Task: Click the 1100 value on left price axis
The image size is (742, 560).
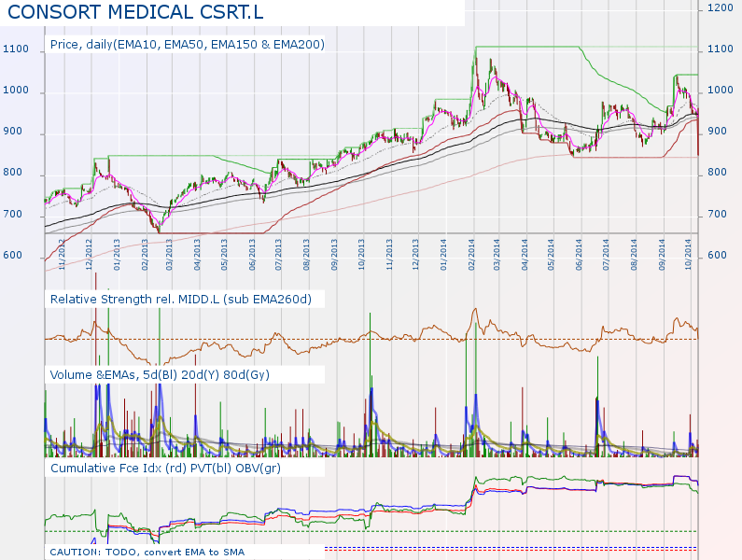Action: pos(16,49)
